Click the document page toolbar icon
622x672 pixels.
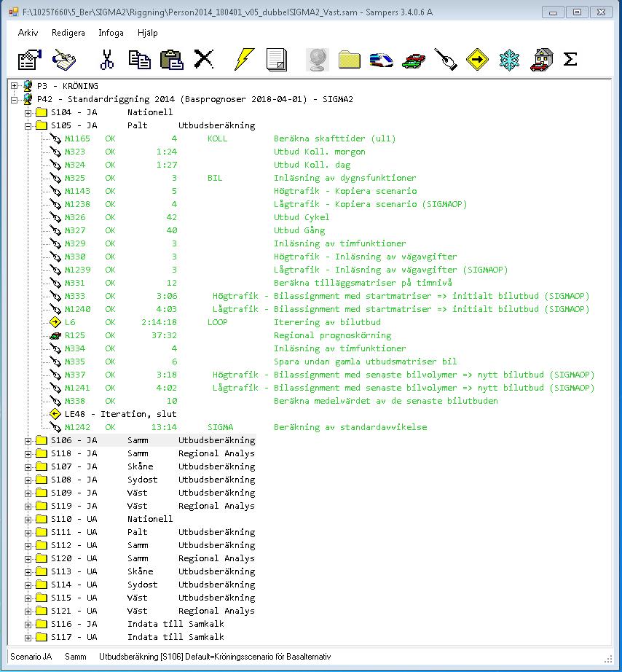[276, 60]
